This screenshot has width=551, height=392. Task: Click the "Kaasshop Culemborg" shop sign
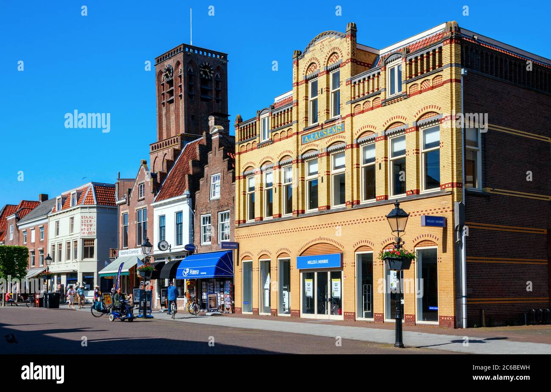pos(131,252)
